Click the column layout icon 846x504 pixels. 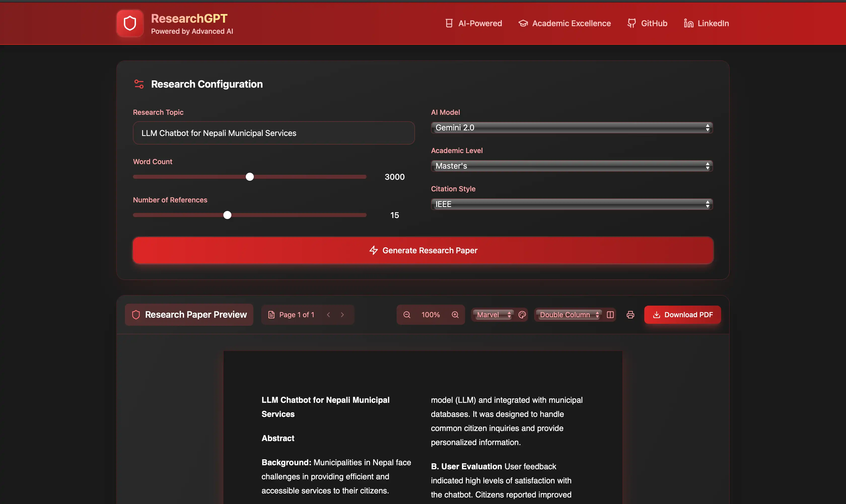610,315
